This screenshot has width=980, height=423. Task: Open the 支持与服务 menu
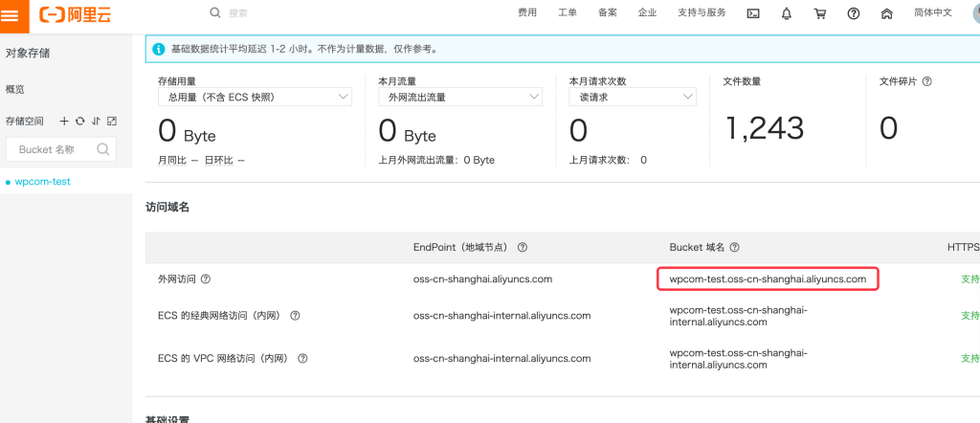coord(702,13)
